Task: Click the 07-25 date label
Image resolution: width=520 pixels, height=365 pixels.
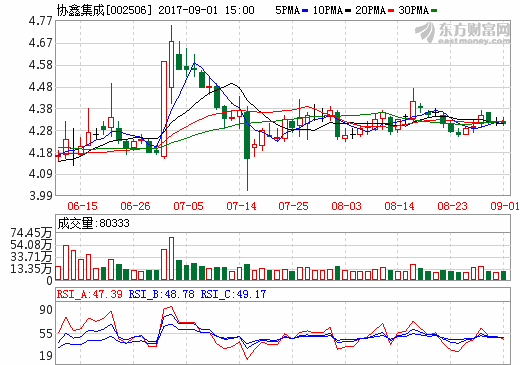Action: [294, 206]
